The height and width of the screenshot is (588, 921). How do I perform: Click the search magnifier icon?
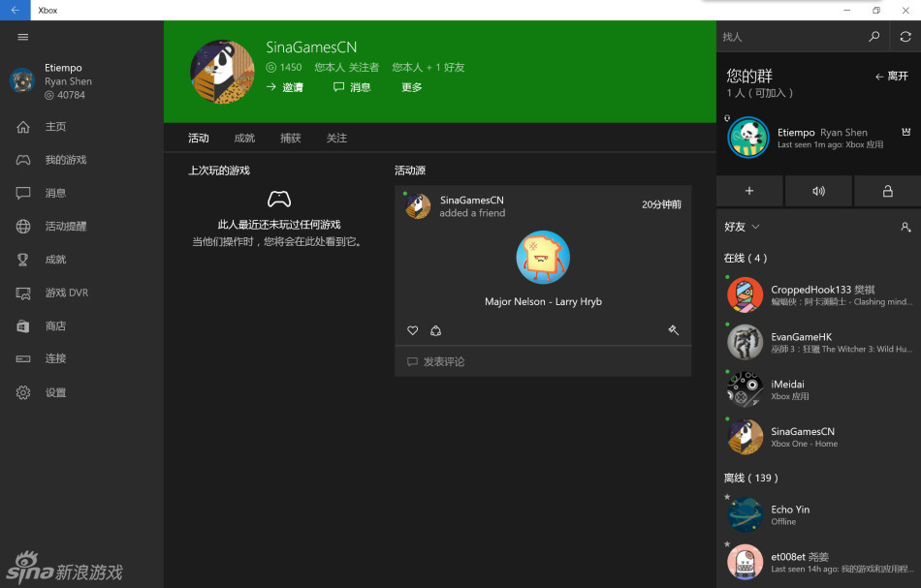(874, 37)
